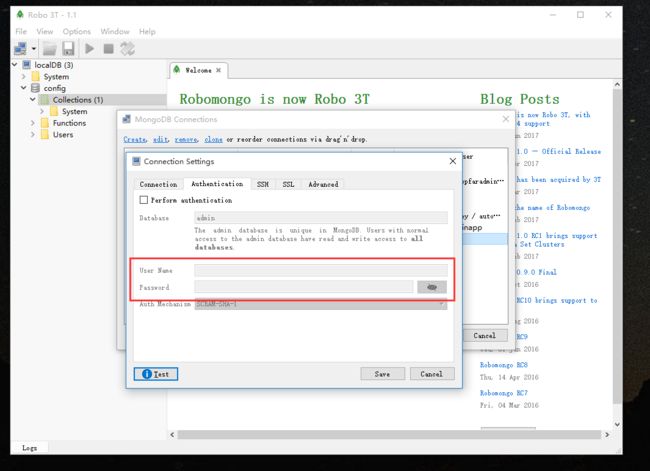The height and width of the screenshot is (471, 650).
Task: Click the connect icon in the toolbar
Action: (x=20, y=49)
